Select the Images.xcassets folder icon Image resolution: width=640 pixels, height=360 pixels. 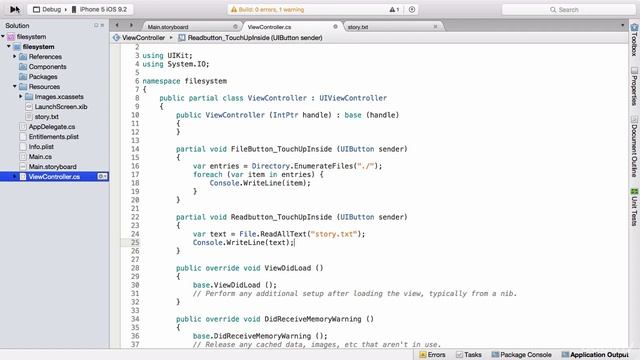[29, 97]
